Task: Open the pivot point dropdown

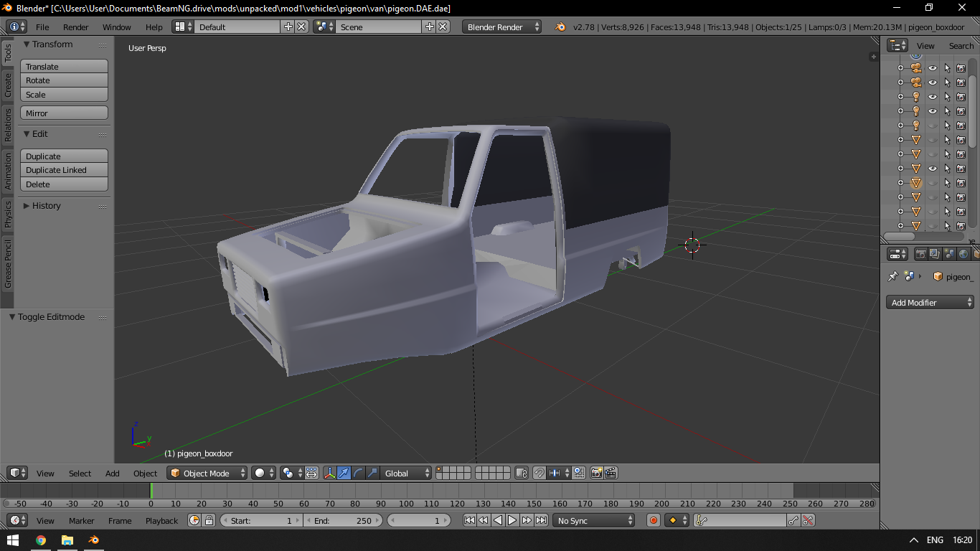Action: coord(292,473)
